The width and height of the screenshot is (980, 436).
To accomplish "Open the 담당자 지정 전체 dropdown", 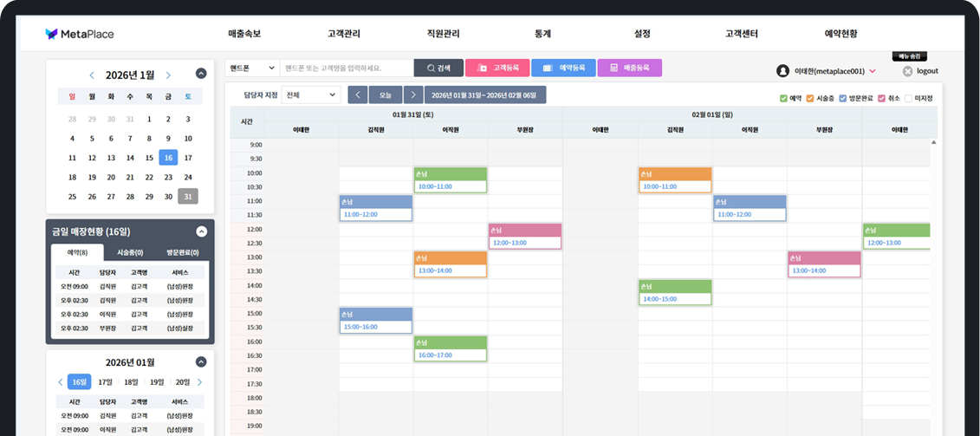I will 310,94.
